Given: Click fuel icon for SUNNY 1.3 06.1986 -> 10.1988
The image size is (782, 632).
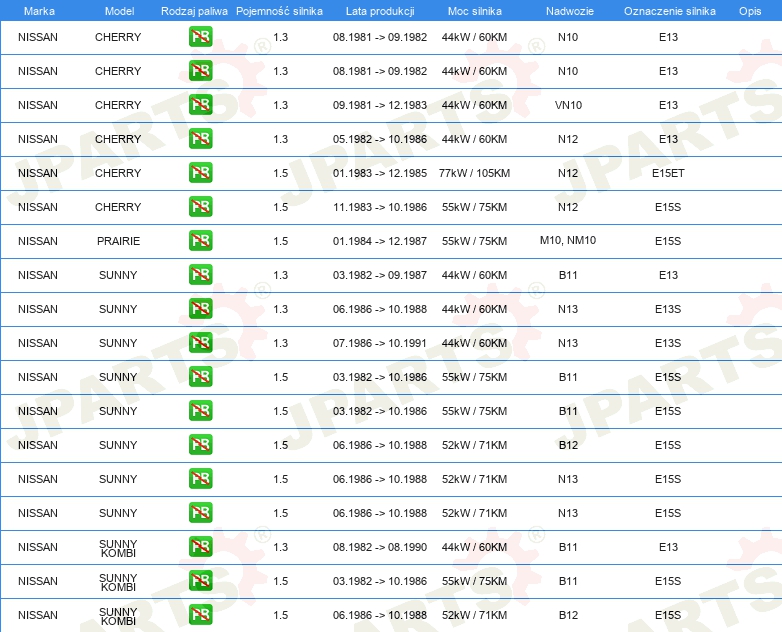Looking at the screenshot, I should 200,309.
